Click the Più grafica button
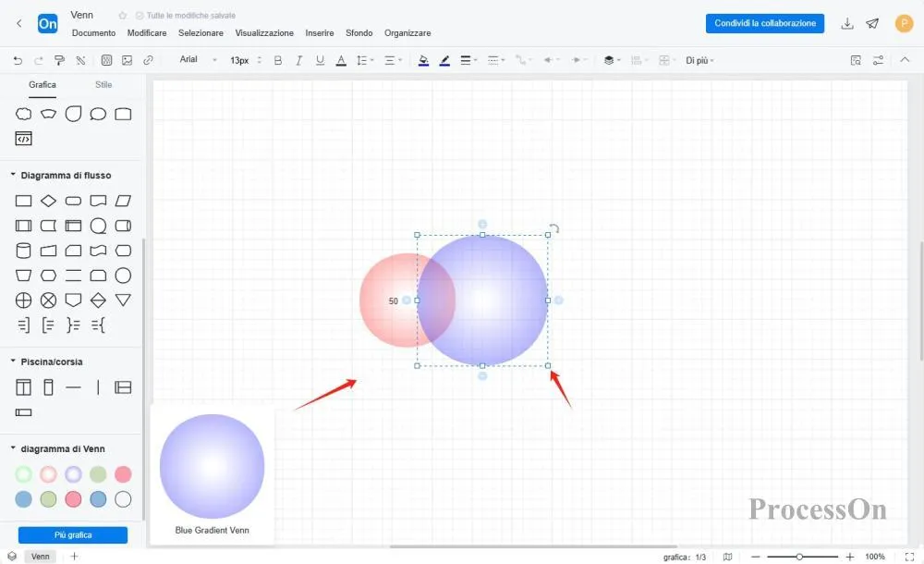The image size is (924, 564). 72,534
